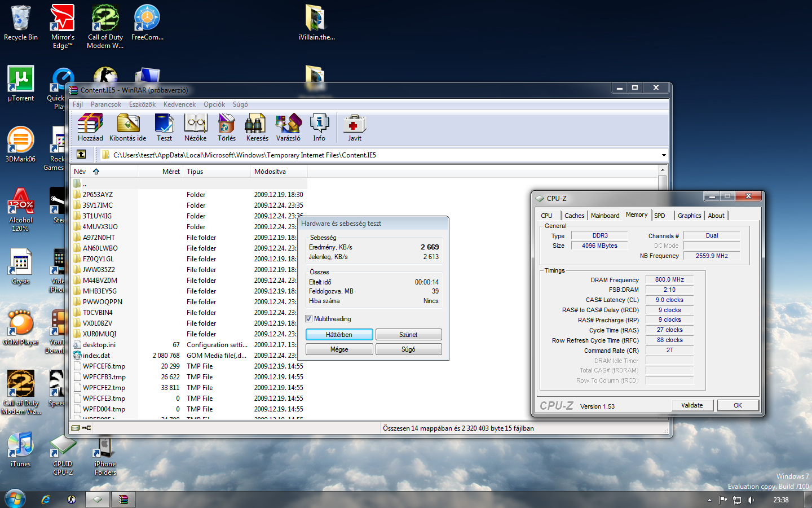Open Internet Explorer from taskbar

coord(46,500)
